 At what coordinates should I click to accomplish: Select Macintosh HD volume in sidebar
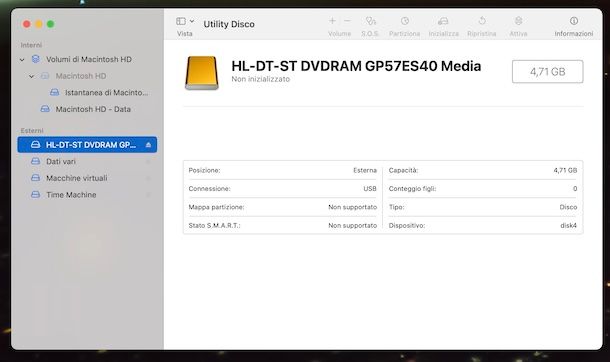(87, 76)
